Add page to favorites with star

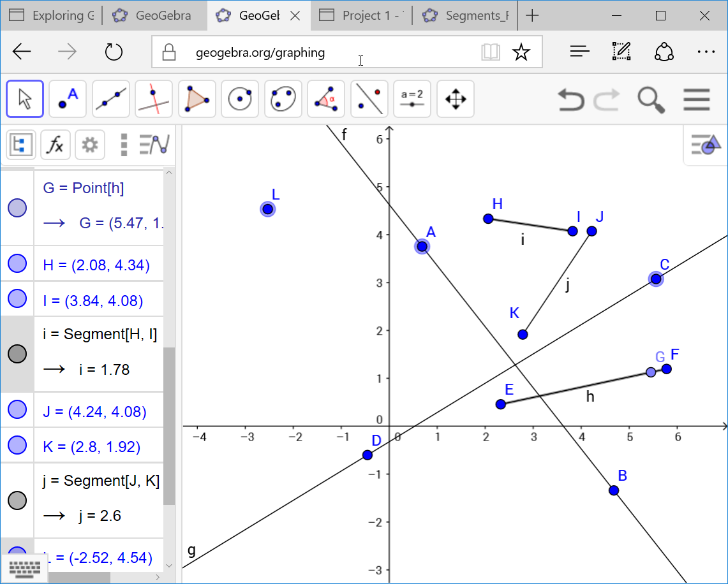pyautogui.click(x=522, y=52)
